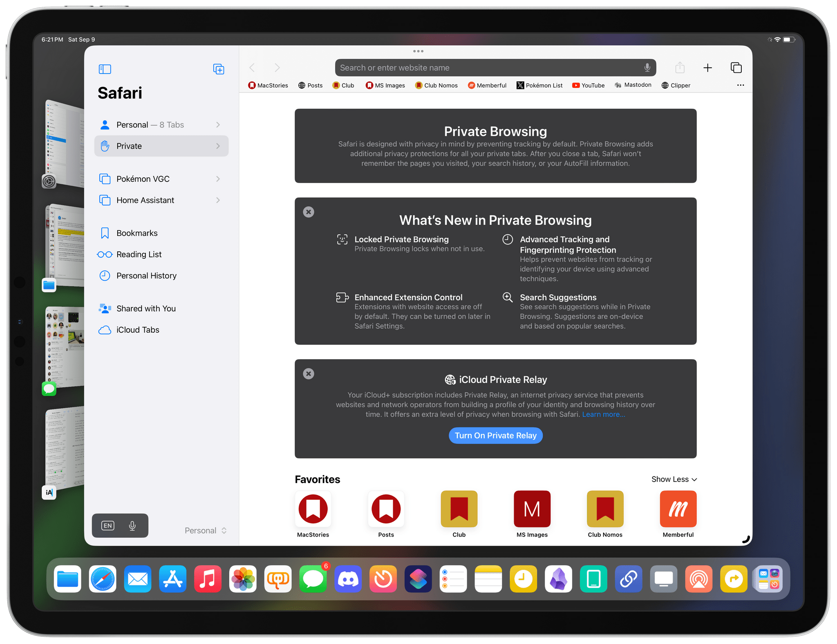This screenshot has height=644, width=837.
Task: Go forward with the forward arrow
Action: click(x=277, y=67)
